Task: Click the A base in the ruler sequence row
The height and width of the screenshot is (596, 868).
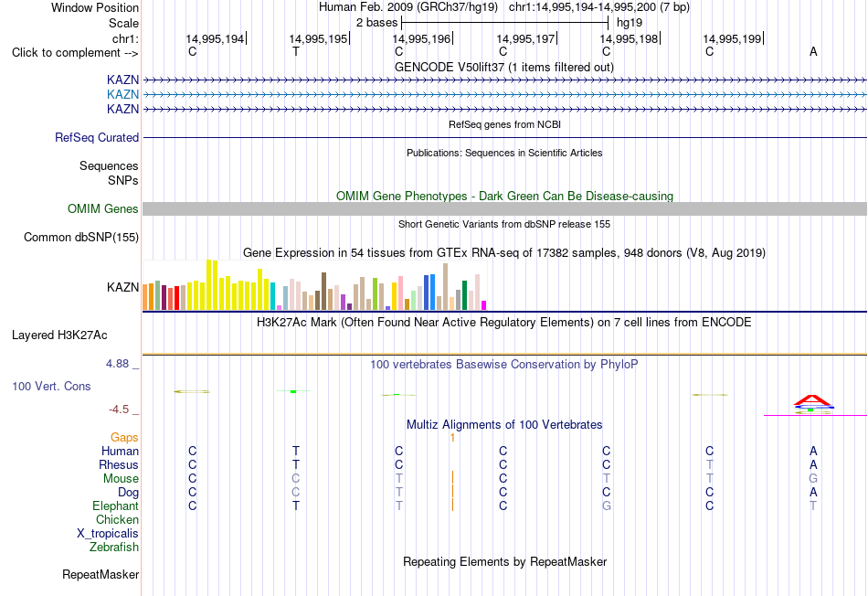Action: pos(813,52)
